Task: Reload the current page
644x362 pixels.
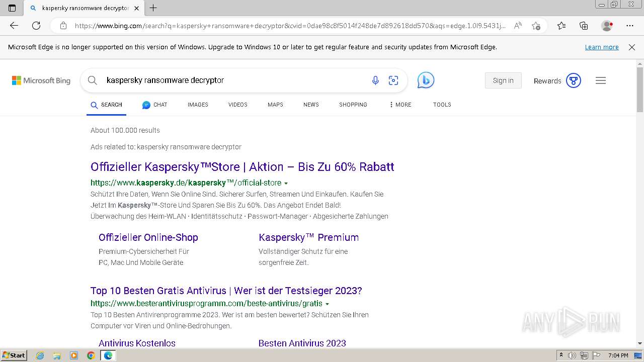Action: (x=36, y=26)
